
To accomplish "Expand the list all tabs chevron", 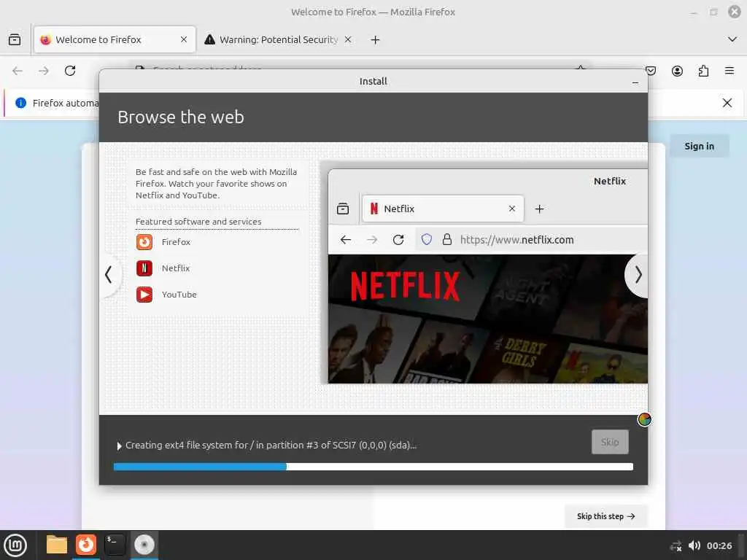I will pos(732,39).
